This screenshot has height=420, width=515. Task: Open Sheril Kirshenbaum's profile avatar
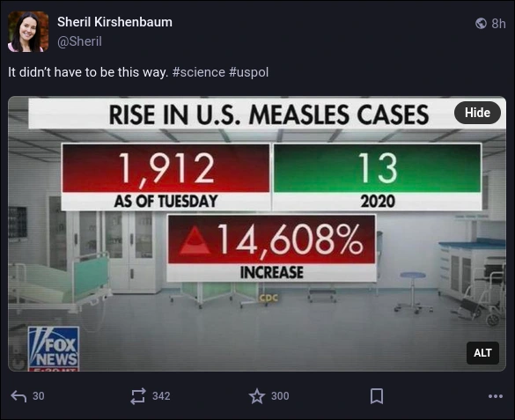click(28, 32)
